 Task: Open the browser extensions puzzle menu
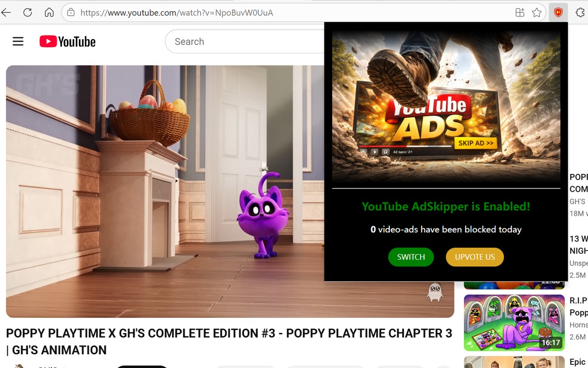click(x=580, y=12)
